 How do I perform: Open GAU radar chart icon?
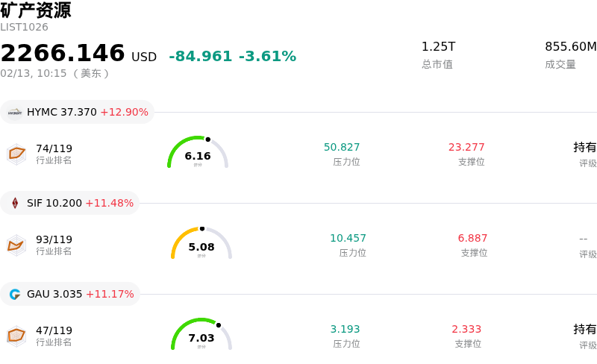16,336
